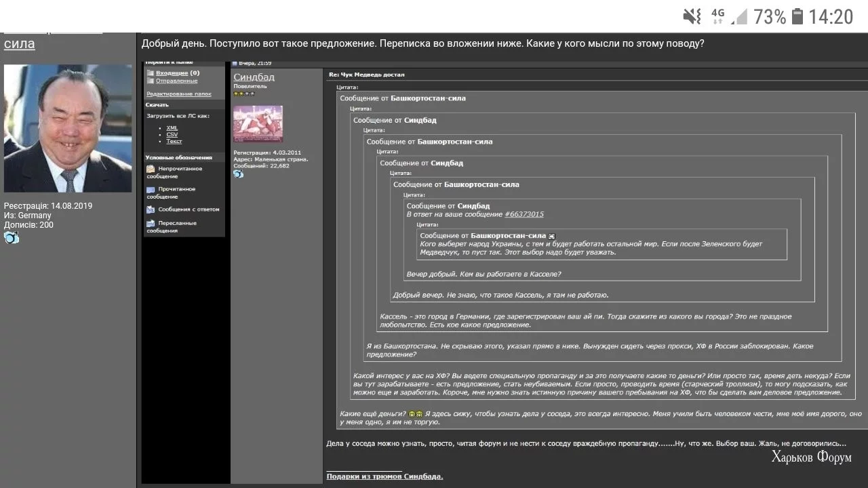Open the Входящие inbox folder link
Screen dimensions: 868x488
(x=172, y=73)
